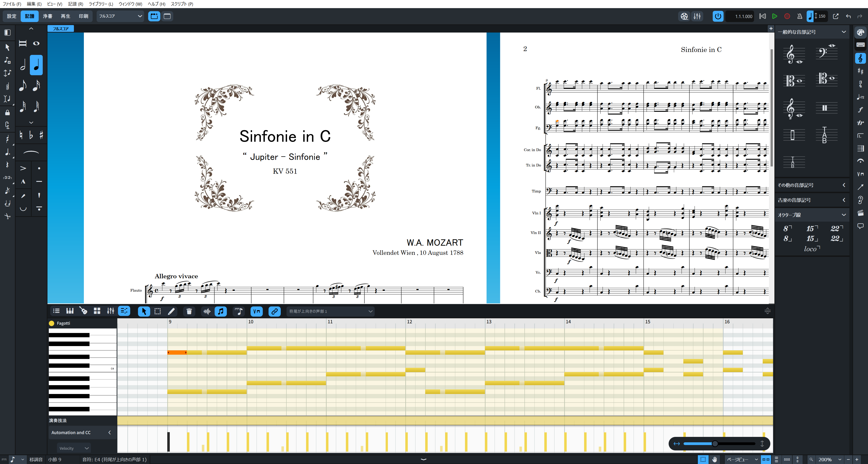Select the key editor draw pencil tool
Screen dimensions: 868x464
[x=171, y=312]
